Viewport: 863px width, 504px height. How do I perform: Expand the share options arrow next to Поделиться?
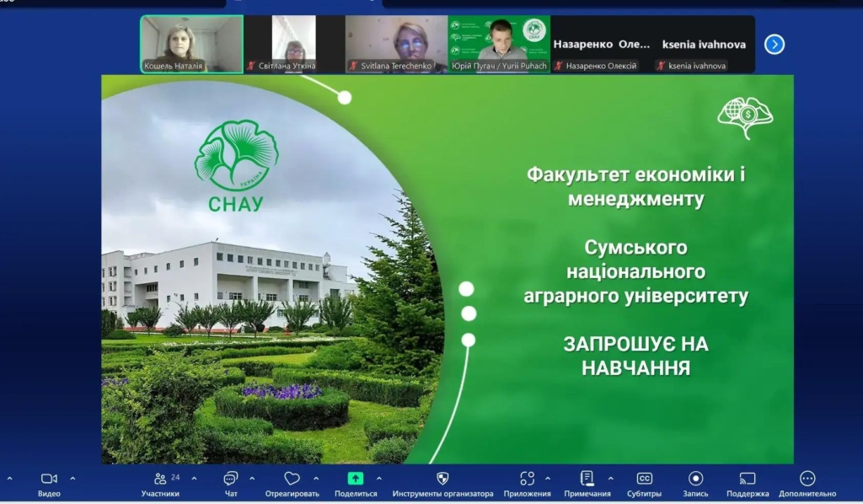[378, 479]
